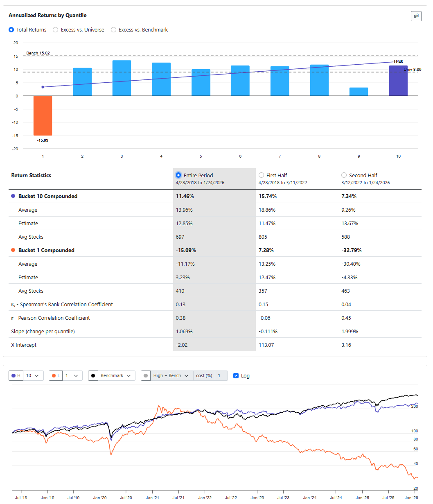
Task: Click the dark purple bar for quantile 10
Action: (x=398, y=81)
